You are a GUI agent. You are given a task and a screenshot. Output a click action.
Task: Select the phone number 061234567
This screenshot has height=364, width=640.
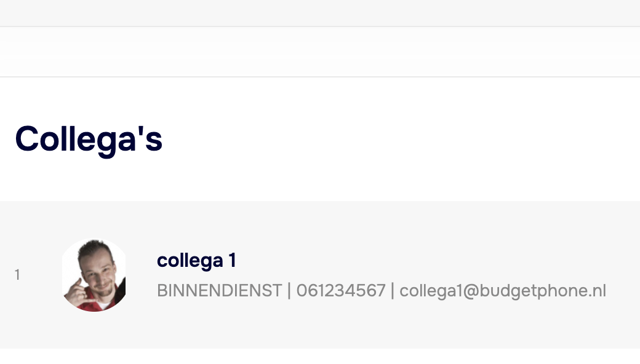(x=341, y=290)
